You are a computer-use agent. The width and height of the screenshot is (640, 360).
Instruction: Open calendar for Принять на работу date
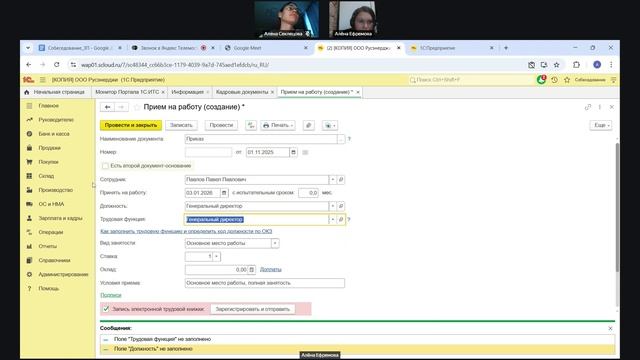(224, 193)
